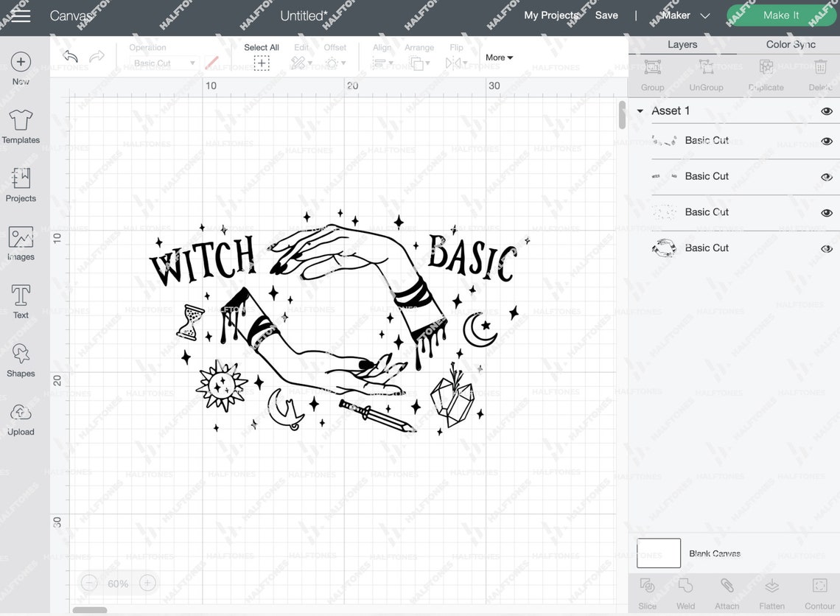Hide the top Basic Cut layer

(x=826, y=140)
